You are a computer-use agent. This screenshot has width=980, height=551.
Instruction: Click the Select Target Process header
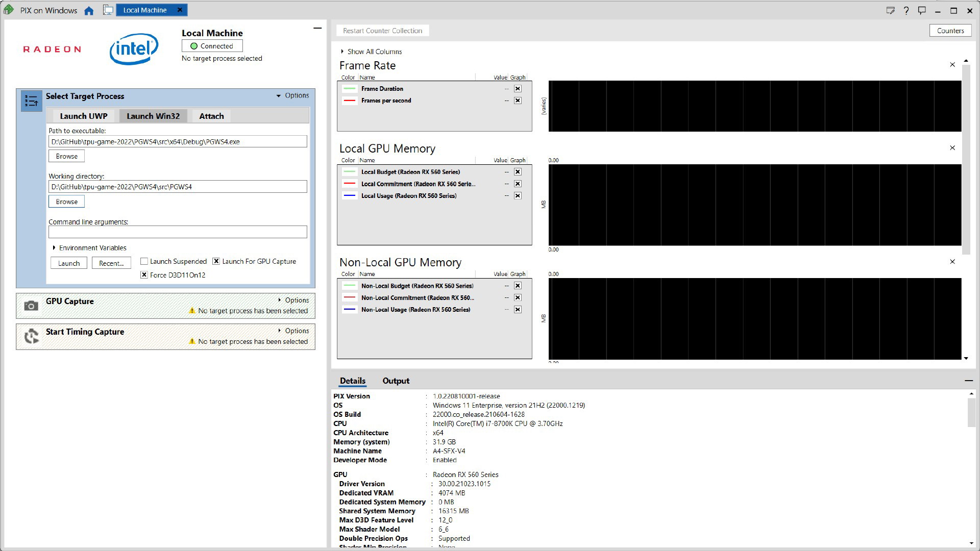[85, 96]
